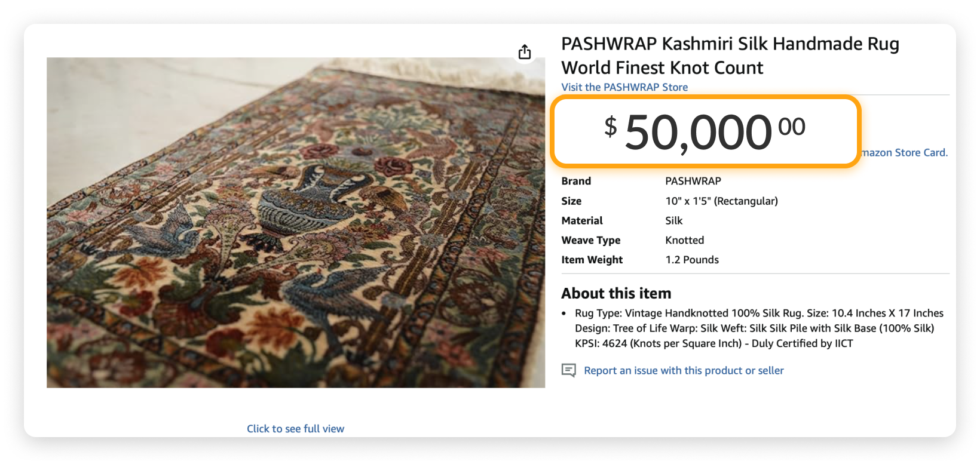Click the 'Click to see full view' link
The height and width of the screenshot is (461, 980).
point(295,428)
